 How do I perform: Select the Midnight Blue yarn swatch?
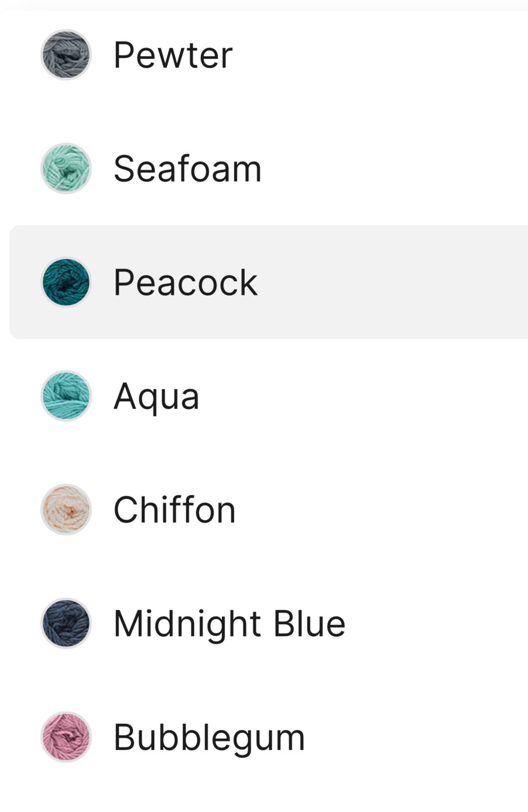coord(66,623)
